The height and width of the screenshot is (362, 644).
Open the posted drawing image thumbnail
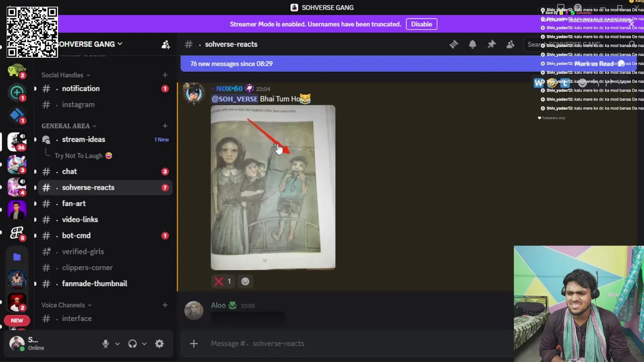click(273, 188)
